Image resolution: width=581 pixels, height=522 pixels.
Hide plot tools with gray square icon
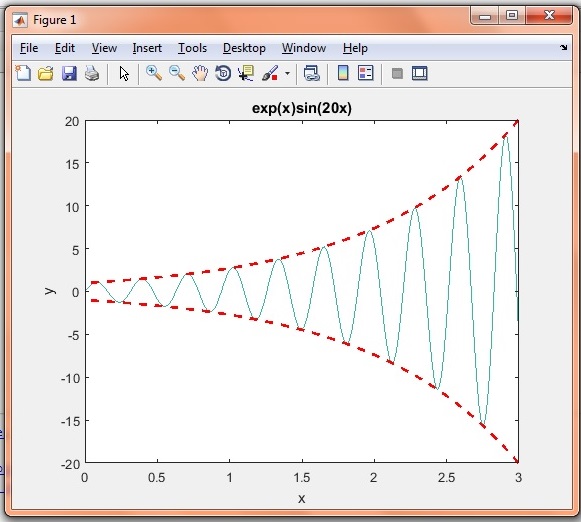click(x=397, y=73)
